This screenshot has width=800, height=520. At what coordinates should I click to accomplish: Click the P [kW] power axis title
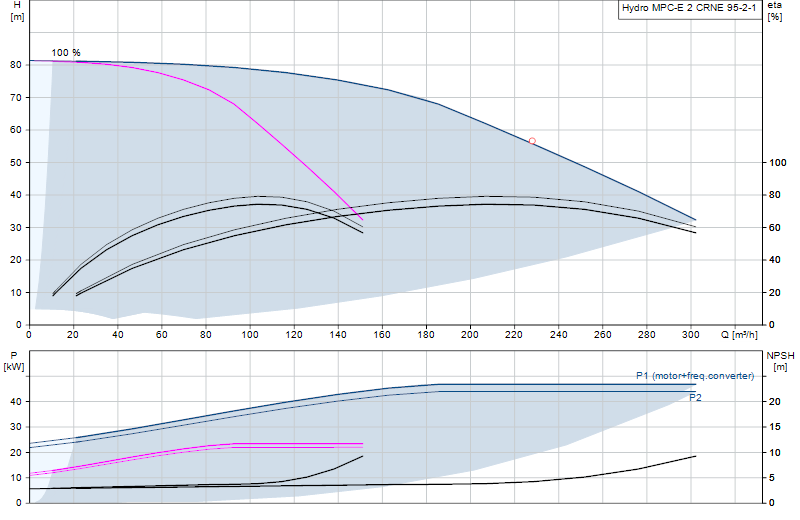[x=14, y=361]
